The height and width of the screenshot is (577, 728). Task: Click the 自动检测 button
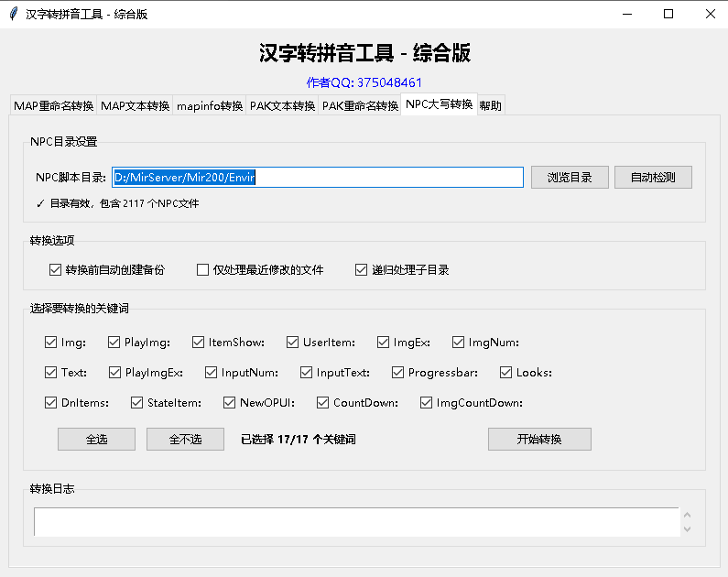click(653, 178)
